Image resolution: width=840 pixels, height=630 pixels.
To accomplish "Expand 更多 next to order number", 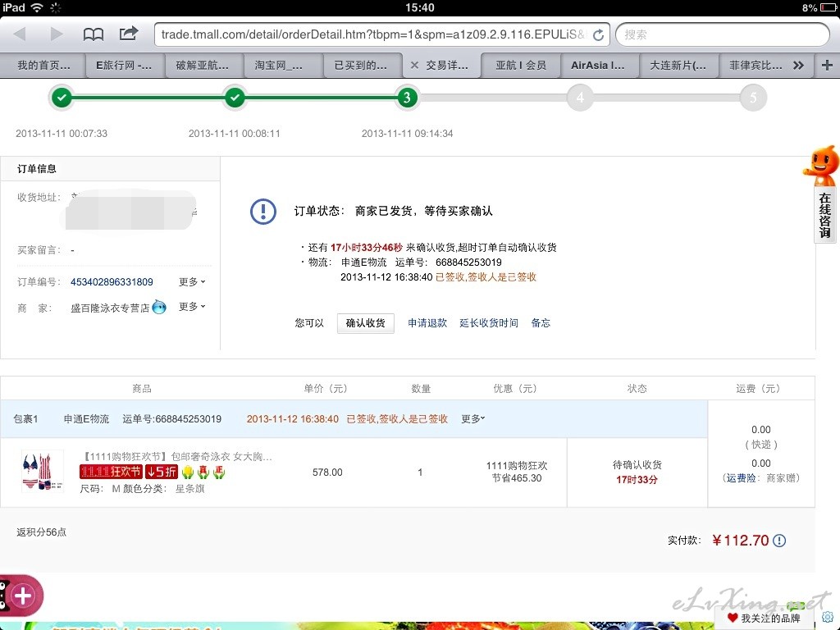I will pos(192,282).
